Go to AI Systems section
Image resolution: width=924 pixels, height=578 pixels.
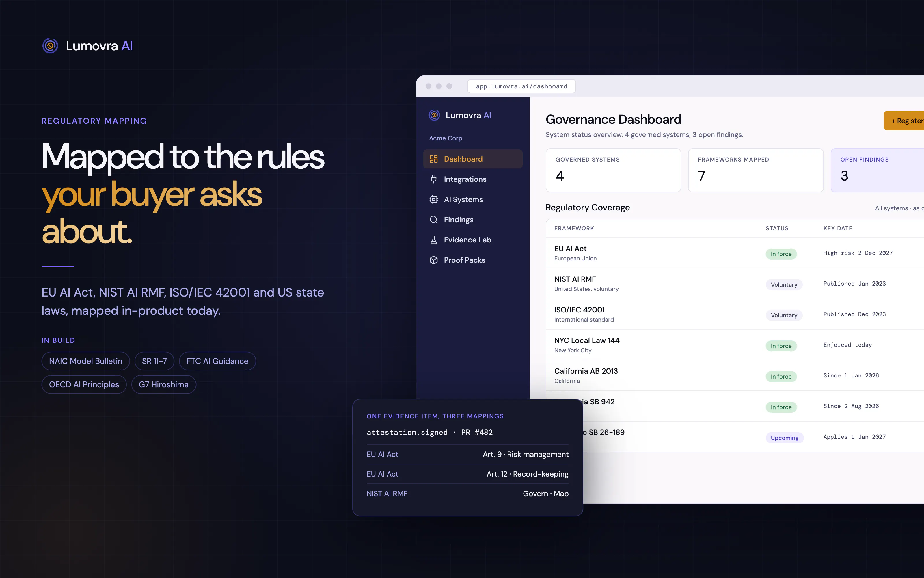[x=473, y=199]
